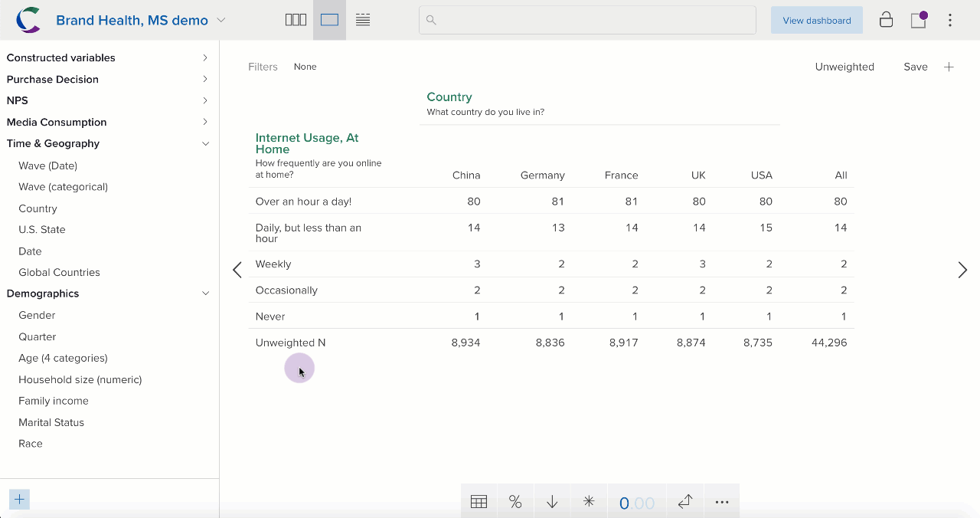Click the France column header

click(621, 175)
